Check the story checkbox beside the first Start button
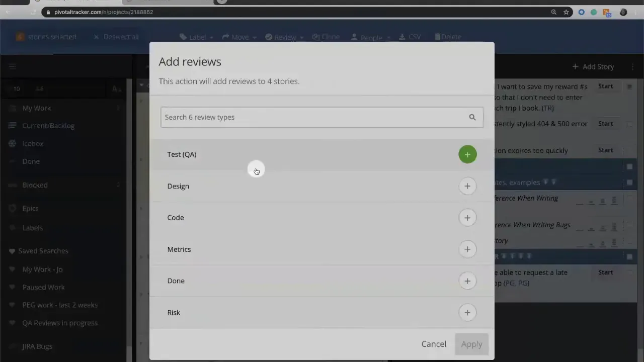 pyautogui.click(x=629, y=86)
